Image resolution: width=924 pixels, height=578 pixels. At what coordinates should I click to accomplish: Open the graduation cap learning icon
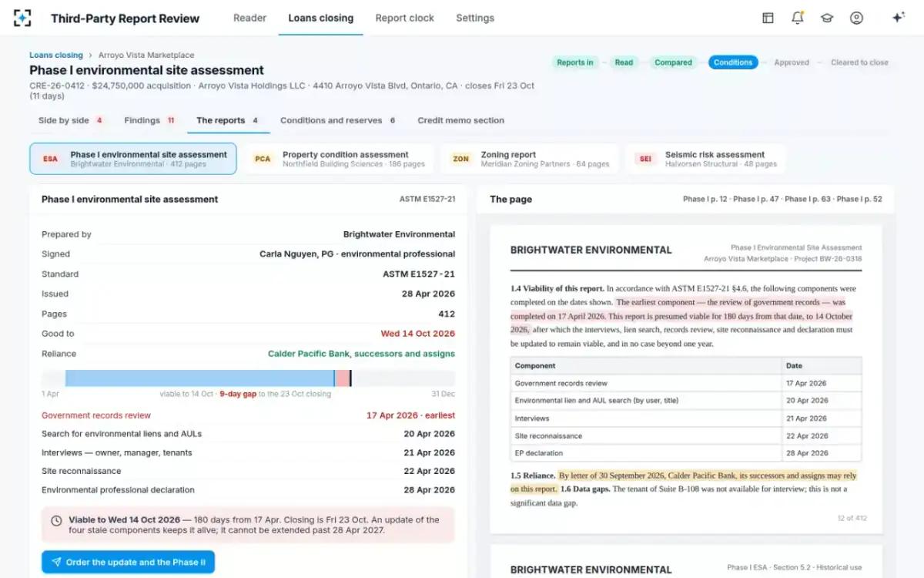pos(827,18)
